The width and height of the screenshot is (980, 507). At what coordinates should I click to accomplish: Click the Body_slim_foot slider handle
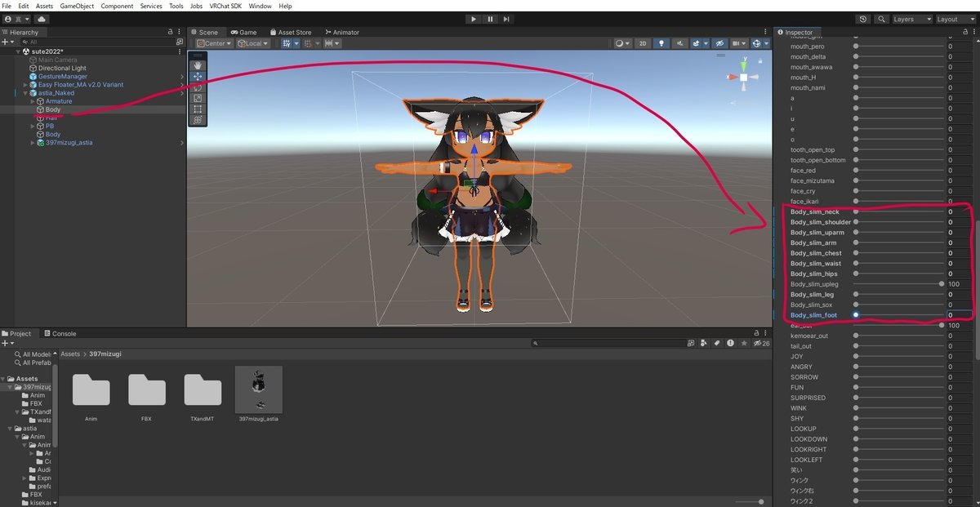(856, 315)
